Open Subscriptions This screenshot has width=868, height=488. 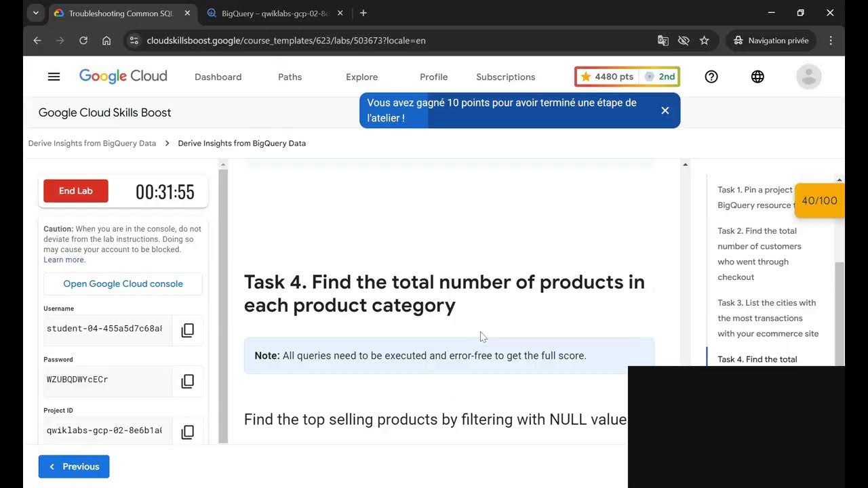pos(505,77)
